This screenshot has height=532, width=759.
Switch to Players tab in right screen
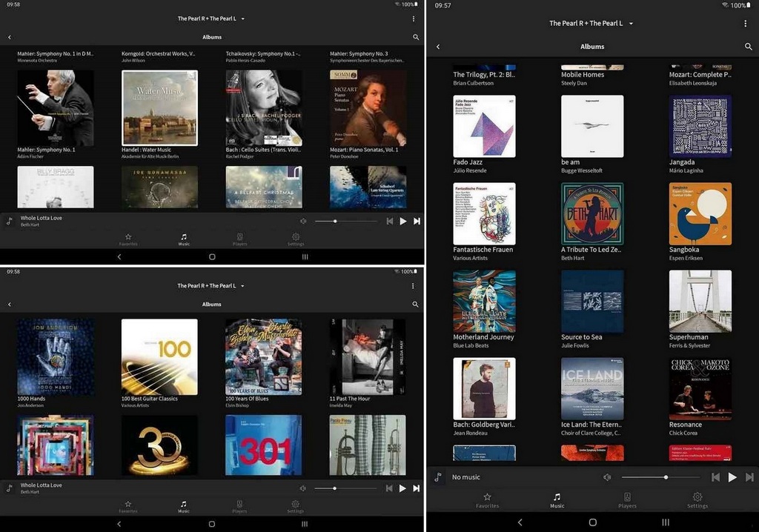627,501
